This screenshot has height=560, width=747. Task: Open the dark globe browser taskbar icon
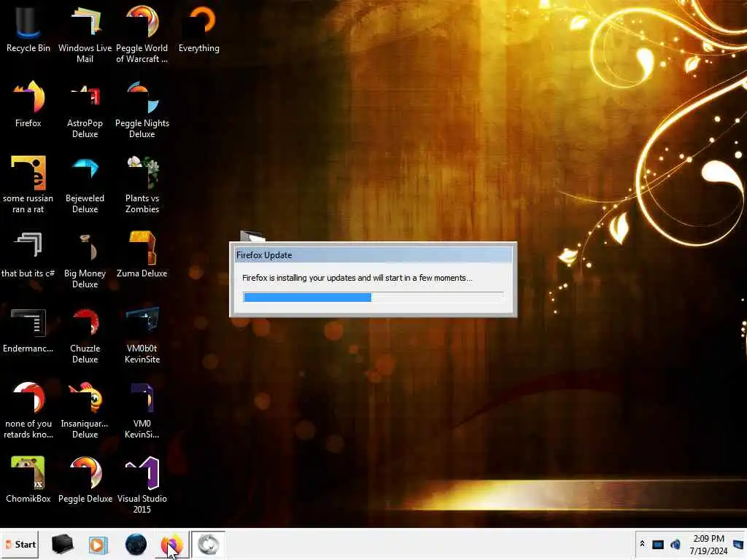136,544
